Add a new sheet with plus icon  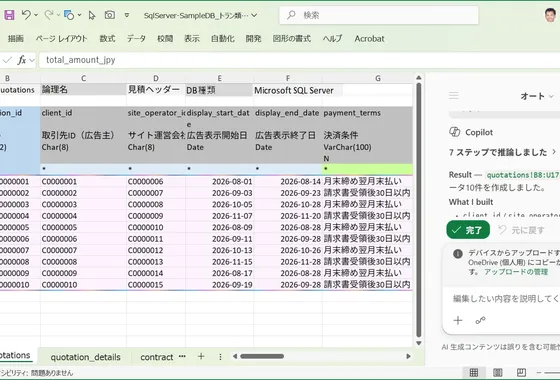point(201,356)
